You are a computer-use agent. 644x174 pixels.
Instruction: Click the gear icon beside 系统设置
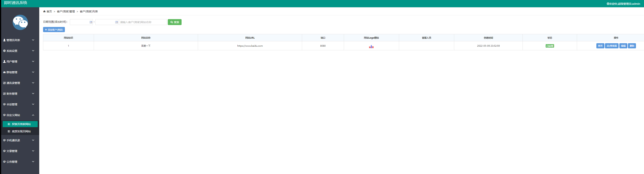[x=4, y=51]
